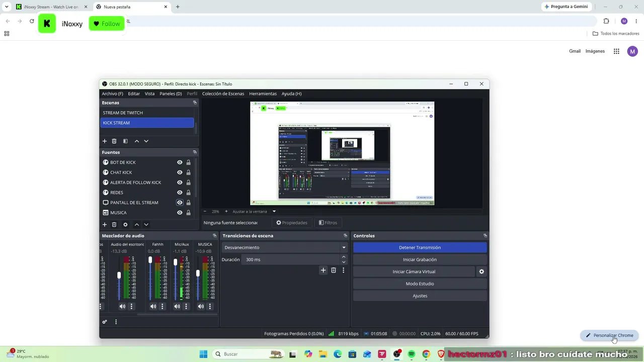This screenshot has width=644, height=362.
Task: Open MUSICA channel options menu
Action: click(210, 306)
